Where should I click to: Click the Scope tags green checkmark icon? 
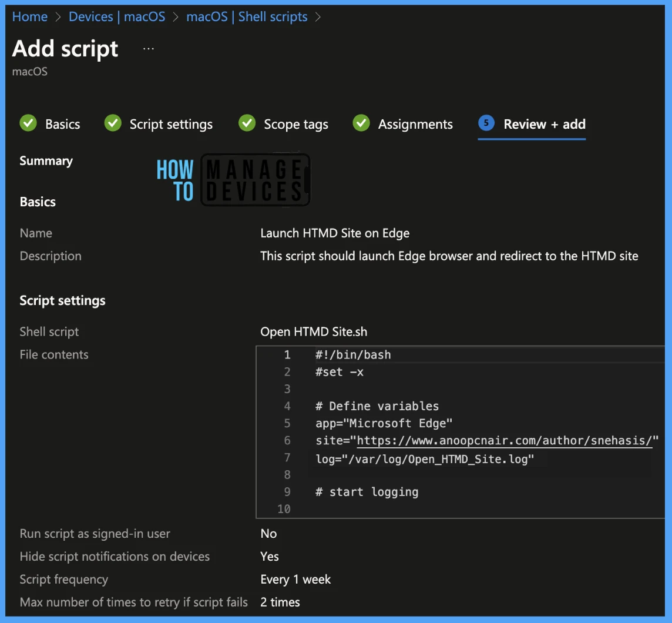(247, 123)
